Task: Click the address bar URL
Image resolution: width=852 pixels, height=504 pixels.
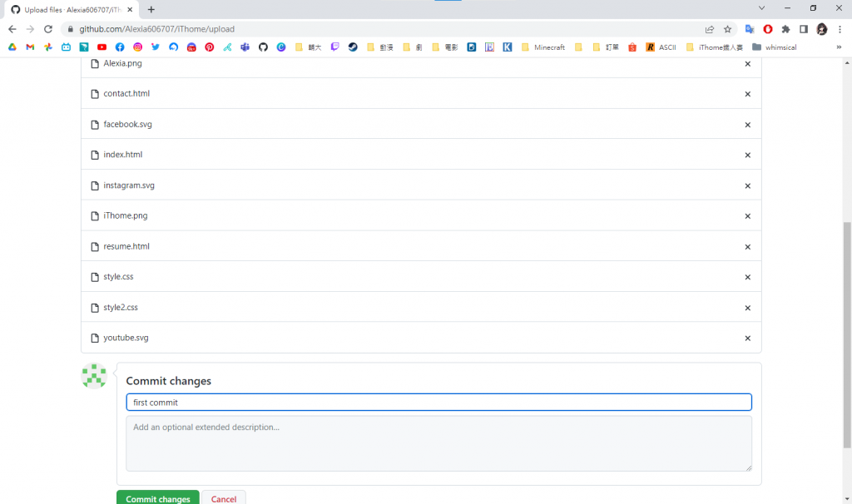Action: [157, 29]
